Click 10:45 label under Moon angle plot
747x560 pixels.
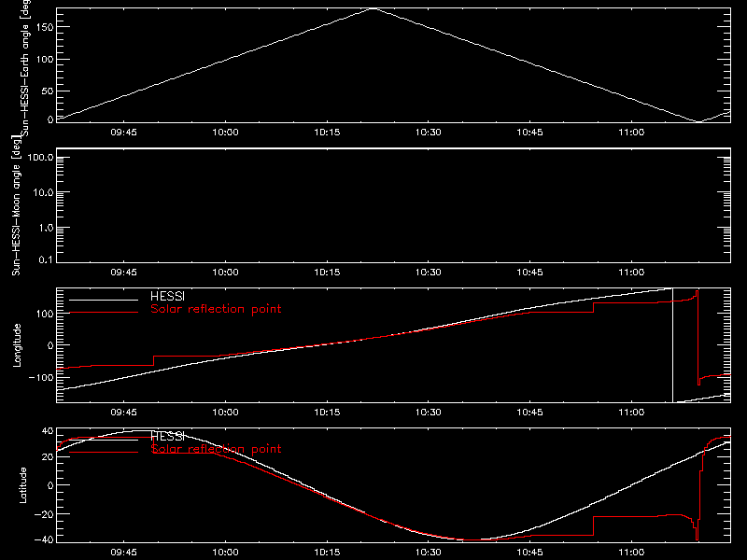(x=529, y=272)
